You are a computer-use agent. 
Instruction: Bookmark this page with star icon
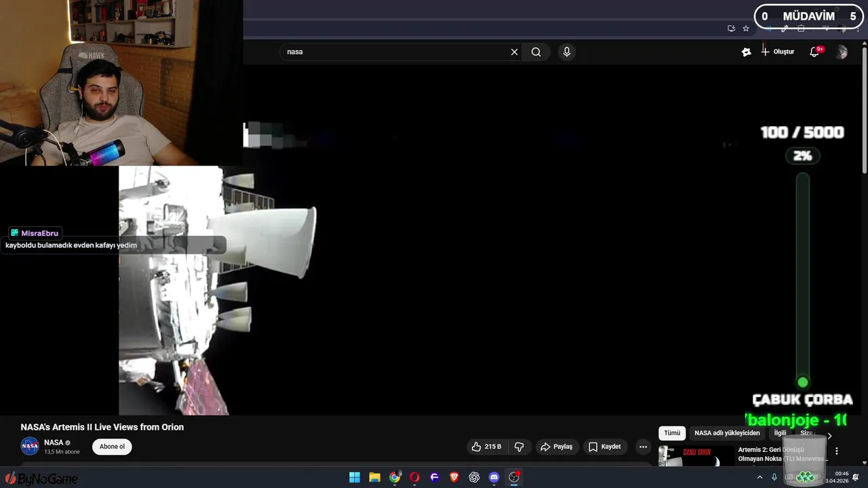pos(746,28)
